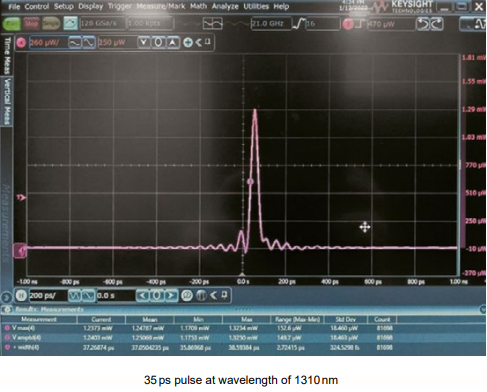The height and width of the screenshot is (392, 487).
Task: Open the Time Meas side tab
Action: click(x=7, y=55)
